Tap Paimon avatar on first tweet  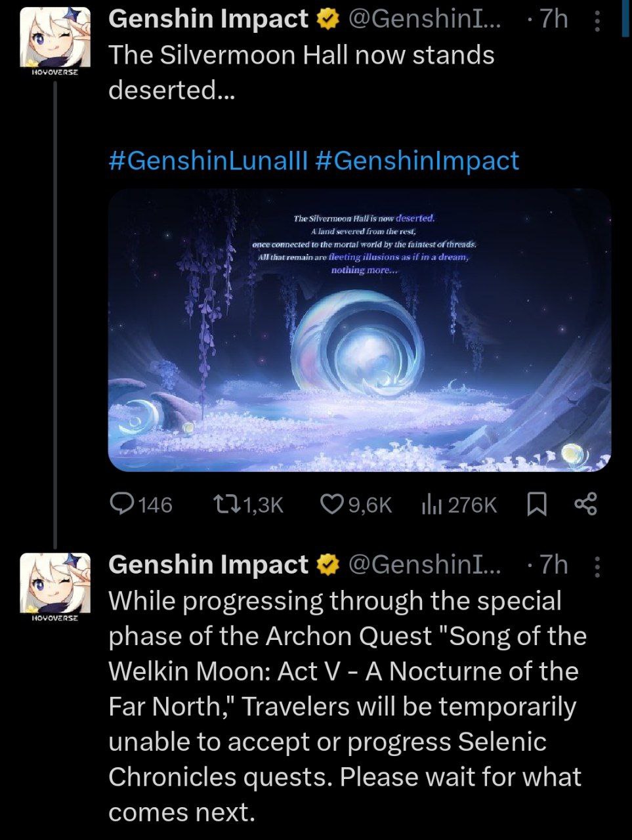coord(55,36)
